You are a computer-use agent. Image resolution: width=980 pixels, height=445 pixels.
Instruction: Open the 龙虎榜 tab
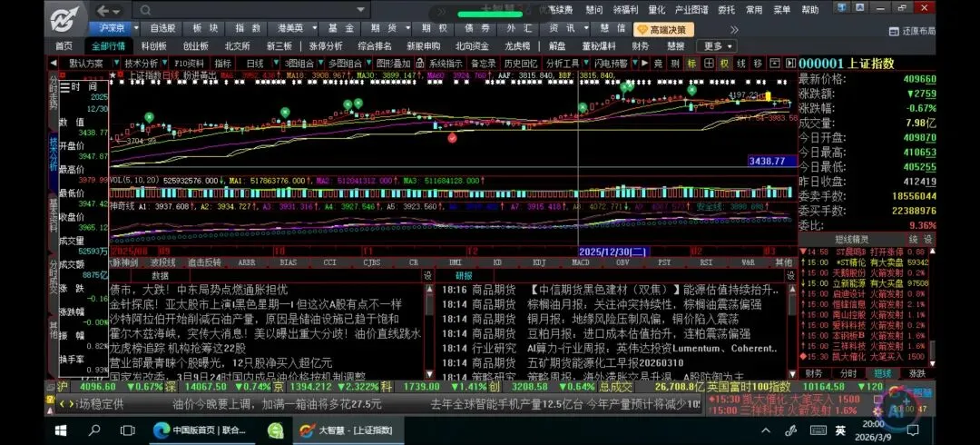pyautogui.click(x=517, y=46)
